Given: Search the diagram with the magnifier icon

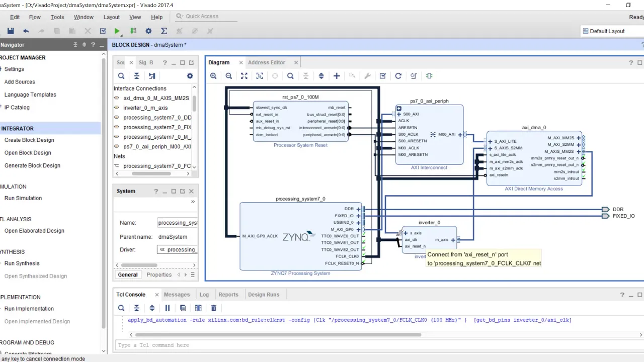Looking at the screenshot, I should point(290,76).
